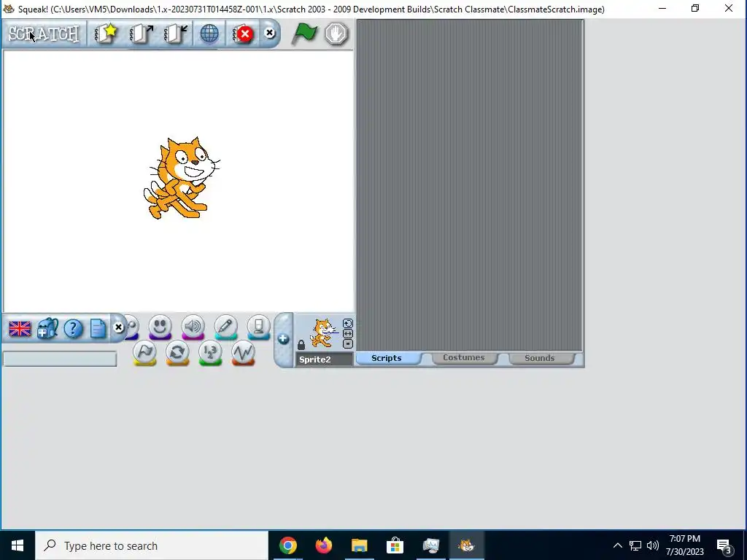Open a project with outgoing-arrow notebook icon
747x560 pixels.
pyautogui.click(x=141, y=34)
